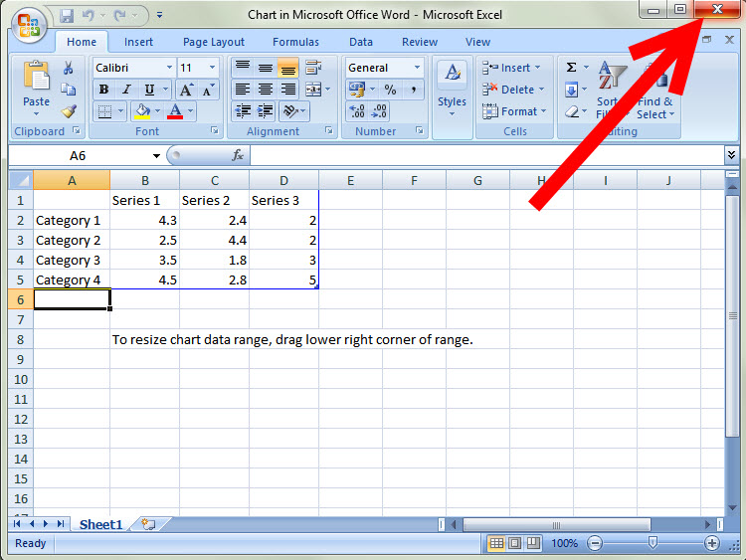Undo via Quick Access Toolbar arrow
The height and width of the screenshot is (560, 746).
(88, 16)
